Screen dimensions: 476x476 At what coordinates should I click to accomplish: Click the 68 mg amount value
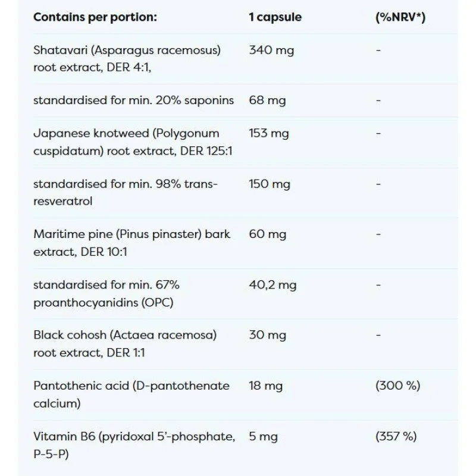click(x=267, y=101)
